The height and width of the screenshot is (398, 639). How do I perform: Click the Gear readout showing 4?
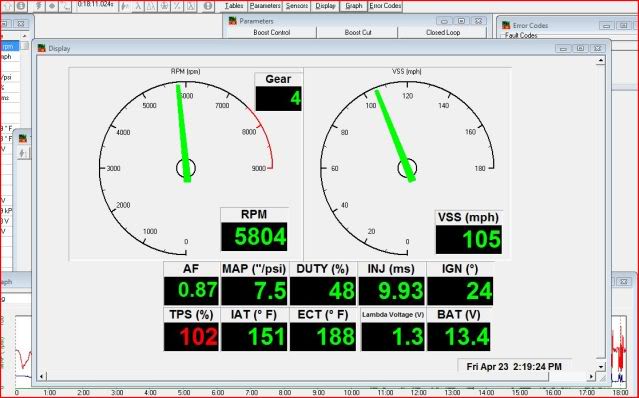[279, 99]
